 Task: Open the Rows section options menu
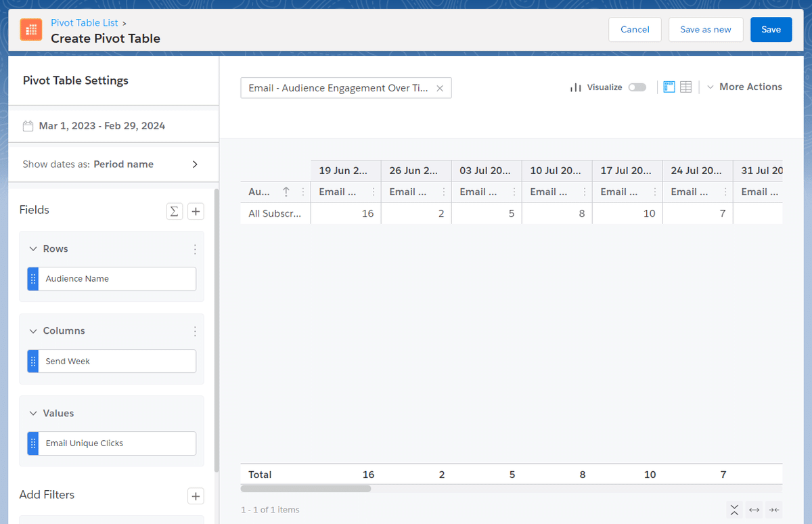(195, 249)
